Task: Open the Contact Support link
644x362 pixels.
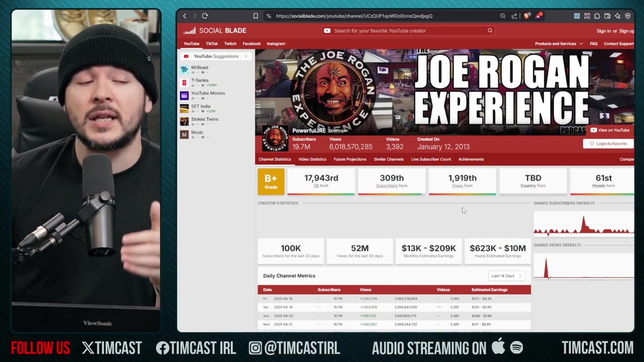Action: [618, 44]
